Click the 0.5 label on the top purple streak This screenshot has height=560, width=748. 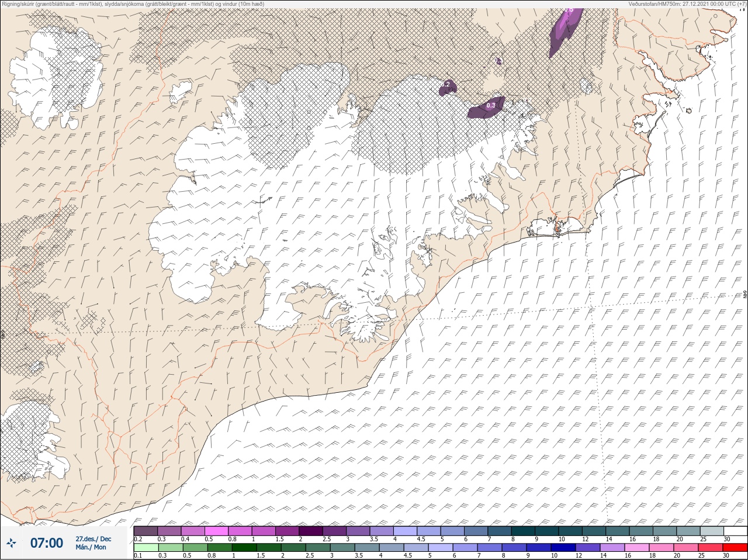pyautogui.click(x=569, y=10)
